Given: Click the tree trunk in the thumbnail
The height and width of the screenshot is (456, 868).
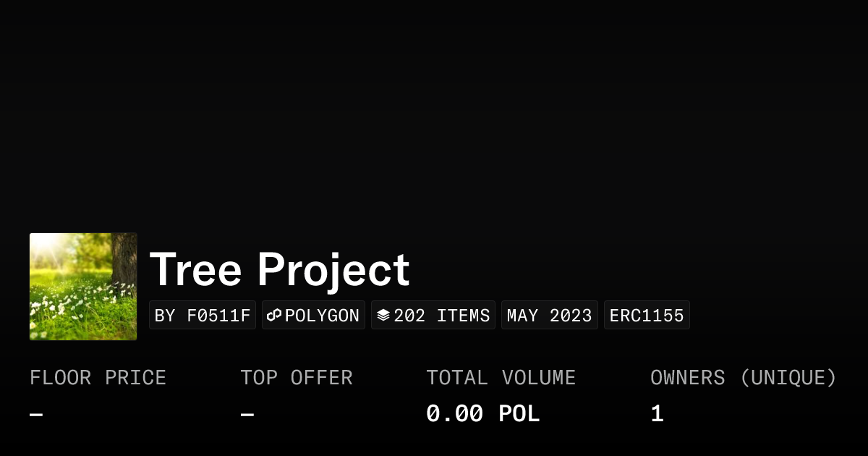Looking at the screenshot, I should click(x=125, y=259).
